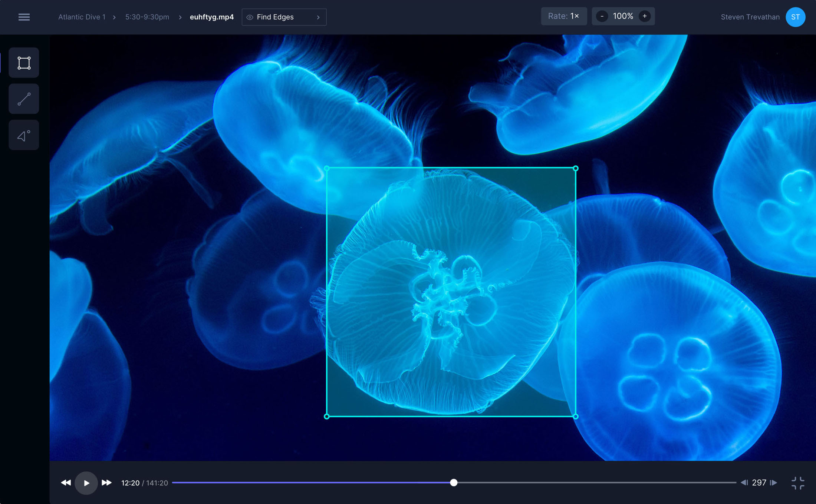Image resolution: width=816 pixels, height=504 pixels.
Task: Go to Atlantic Dive 1 breadcrumb
Action: (82, 17)
